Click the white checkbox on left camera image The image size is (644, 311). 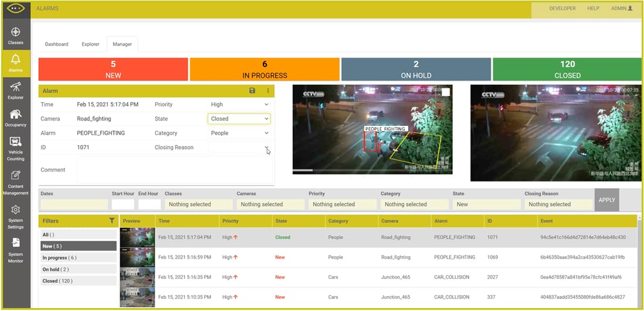tap(446, 93)
